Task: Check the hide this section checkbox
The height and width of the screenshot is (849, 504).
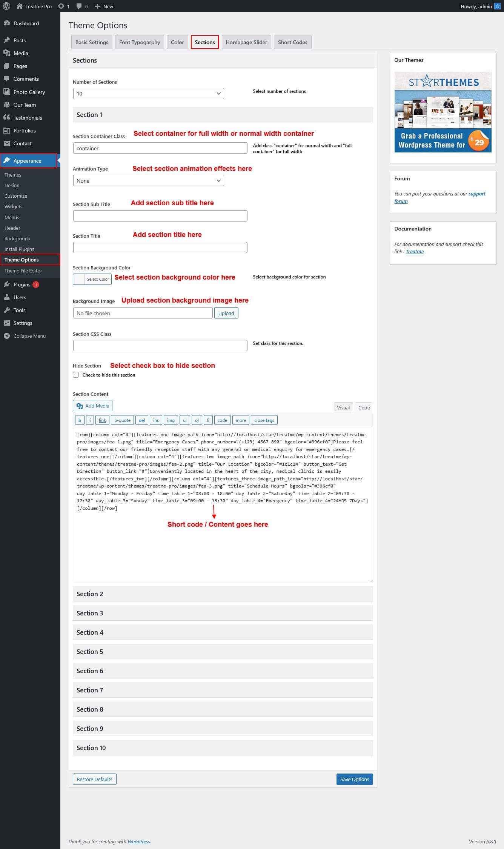Action: (76, 375)
